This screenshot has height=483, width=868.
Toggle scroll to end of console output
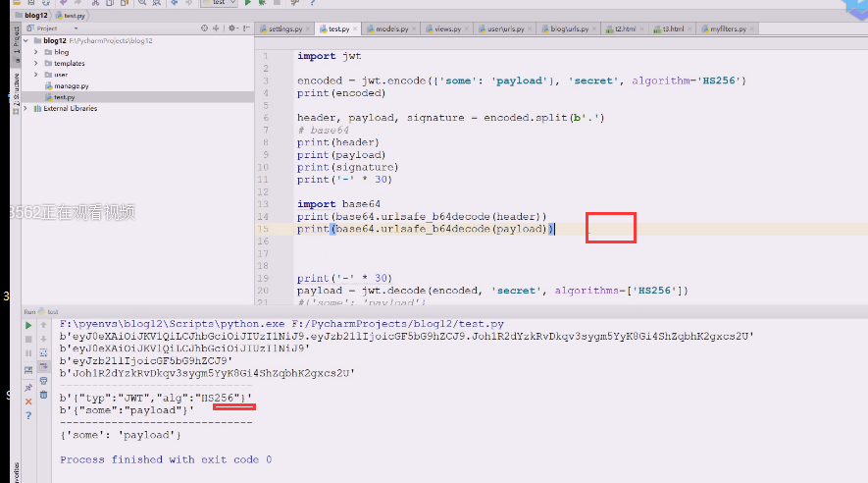coord(44,367)
